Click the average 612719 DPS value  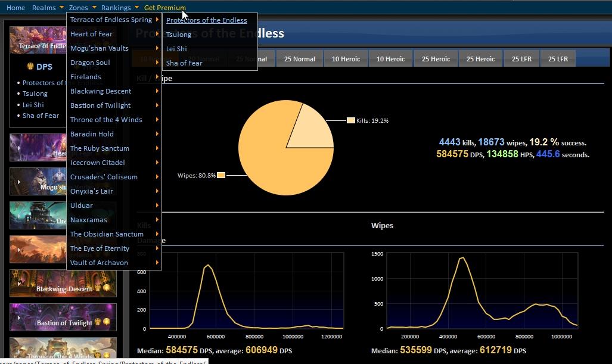pos(496,350)
